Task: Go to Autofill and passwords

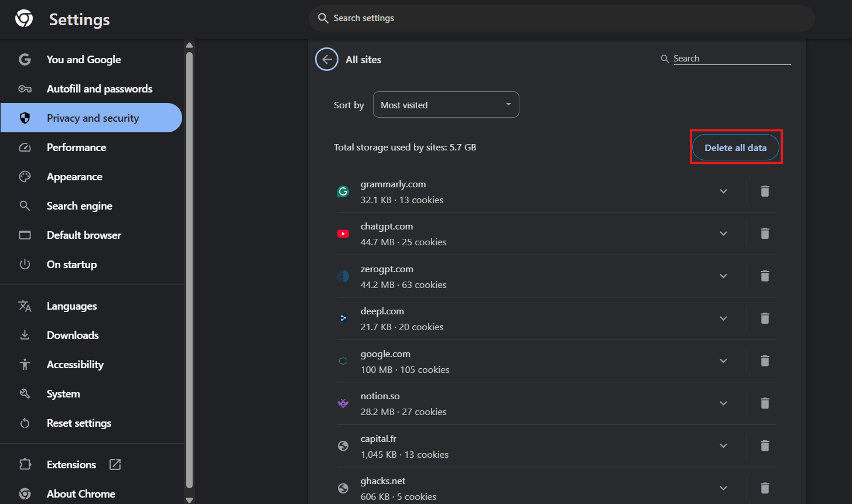Action: click(100, 89)
